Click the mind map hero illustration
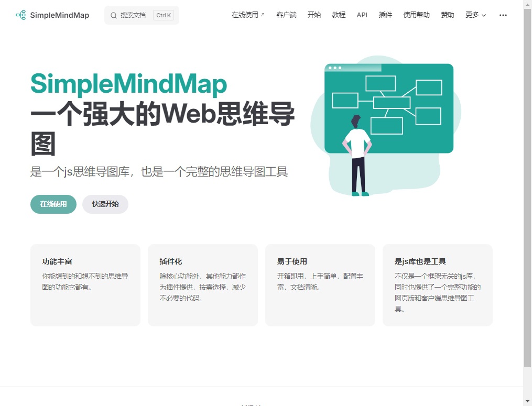The height and width of the screenshot is (406, 532). point(386,126)
